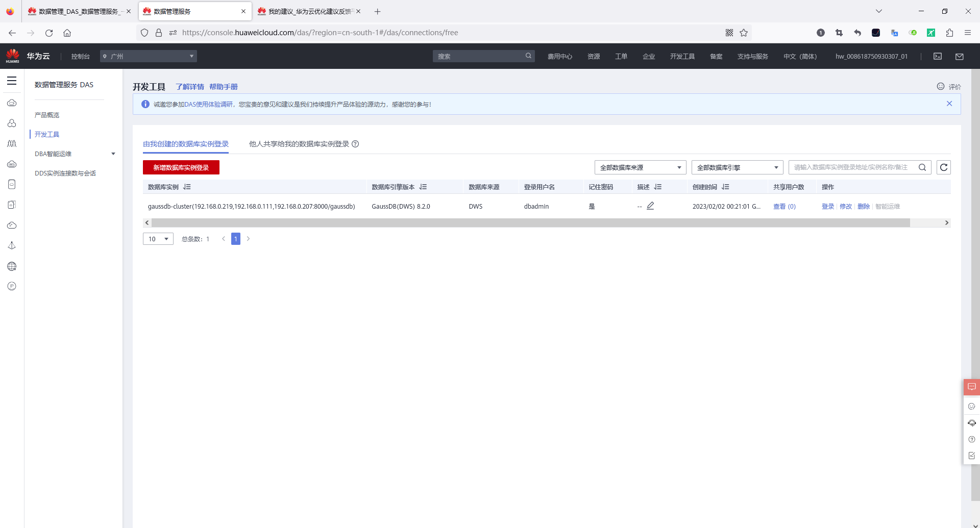Click the cloud with play arrow sidebar icon
Viewport: 980px width, 528px height.
[x=12, y=225]
